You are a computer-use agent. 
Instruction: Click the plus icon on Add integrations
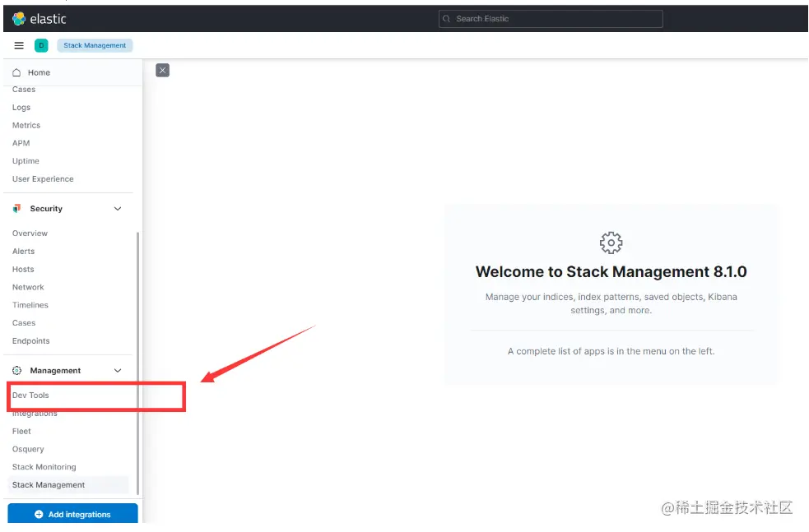coord(39,514)
